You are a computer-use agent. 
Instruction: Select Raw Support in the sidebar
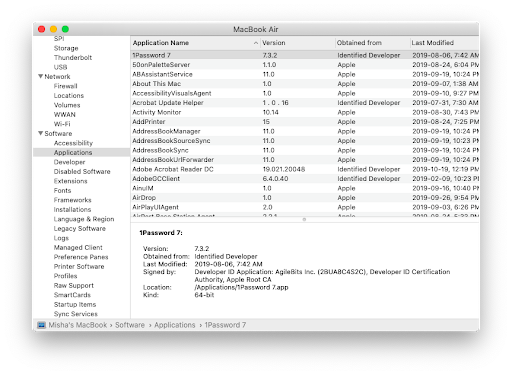tap(74, 286)
